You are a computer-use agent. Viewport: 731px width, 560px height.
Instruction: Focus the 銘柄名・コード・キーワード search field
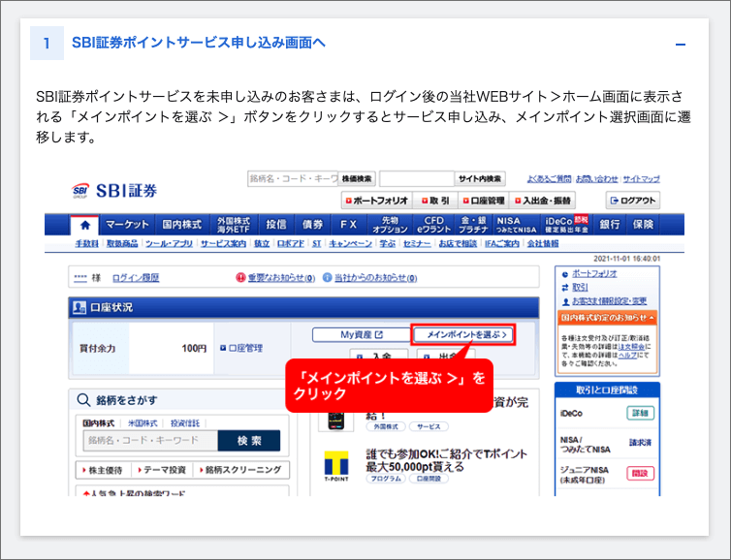pos(150,441)
